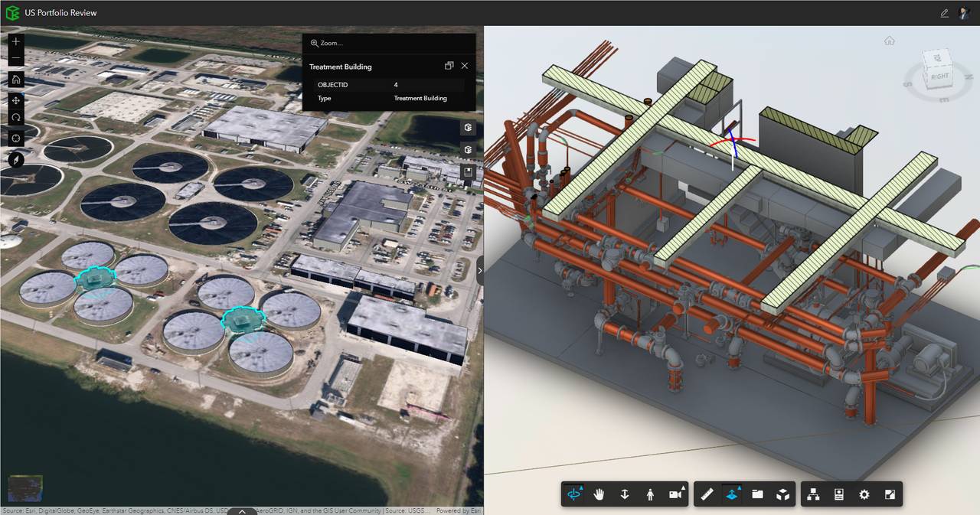This screenshot has height=515, width=980.
Task: Open the Properties panel icon
Action: 838,494
